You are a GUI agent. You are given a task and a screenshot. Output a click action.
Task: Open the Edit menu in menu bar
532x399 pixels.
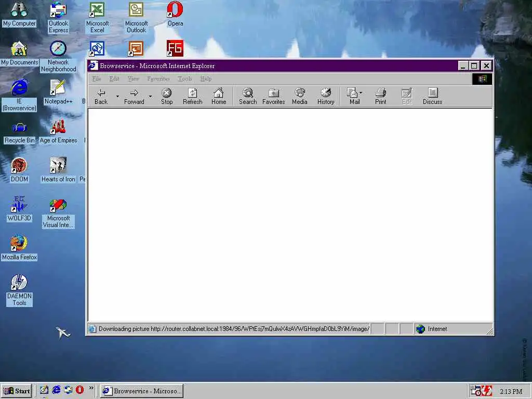pyautogui.click(x=114, y=79)
